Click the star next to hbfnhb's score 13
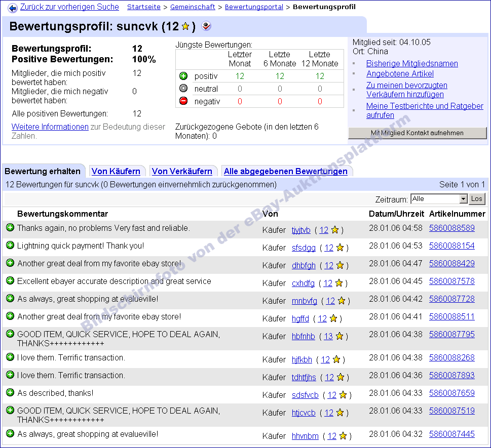Viewport: 491px width, 448px height. 339,336
